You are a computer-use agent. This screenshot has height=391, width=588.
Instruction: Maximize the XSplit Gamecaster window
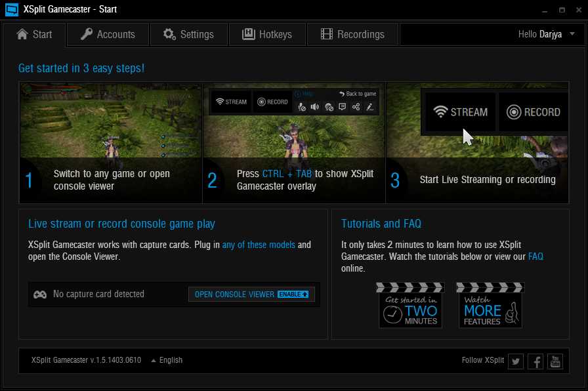562,10
